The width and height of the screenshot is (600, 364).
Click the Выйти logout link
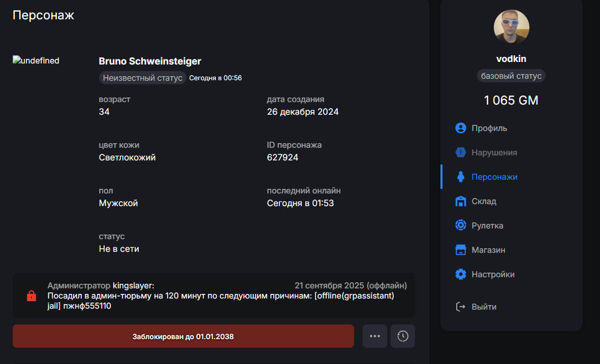pyautogui.click(x=484, y=307)
